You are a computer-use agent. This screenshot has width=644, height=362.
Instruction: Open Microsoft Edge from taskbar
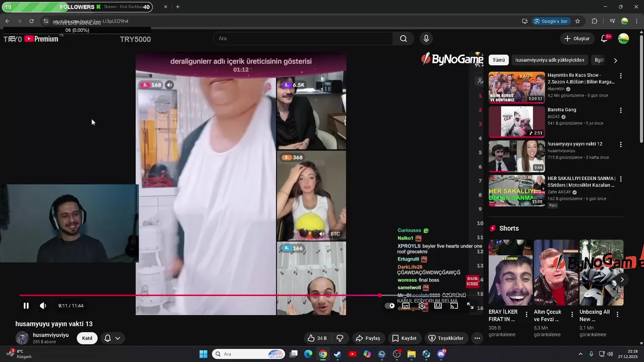click(x=308, y=354)
